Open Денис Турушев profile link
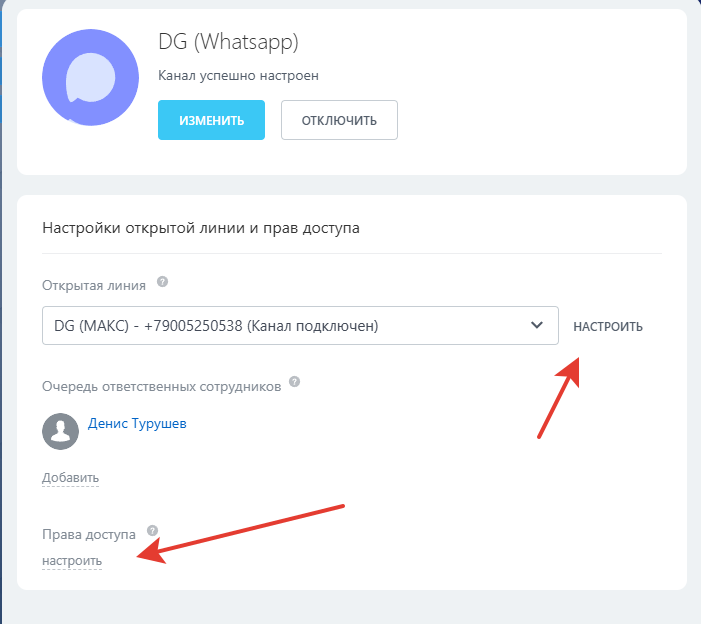 pyautogui.click(x=137, y=423)
